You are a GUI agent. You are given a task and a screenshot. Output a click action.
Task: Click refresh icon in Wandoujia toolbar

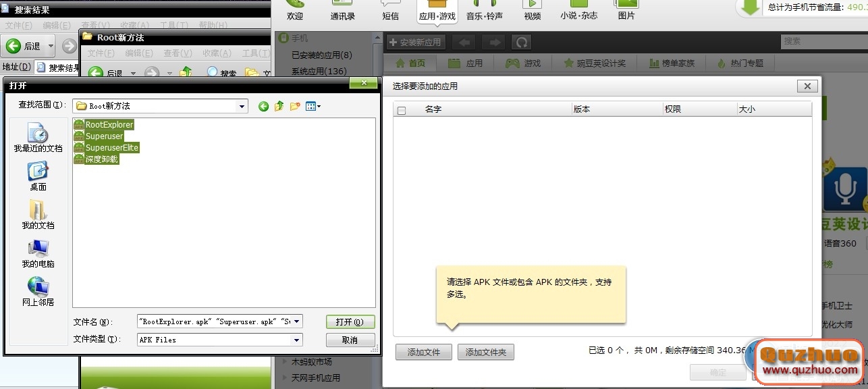click(x=521, y=43)
